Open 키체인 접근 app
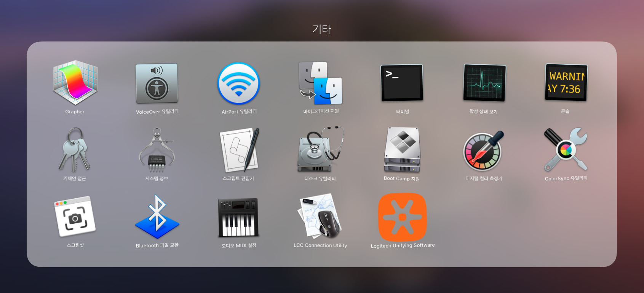The width and height of the screenshot is (644, 293). 75,150
